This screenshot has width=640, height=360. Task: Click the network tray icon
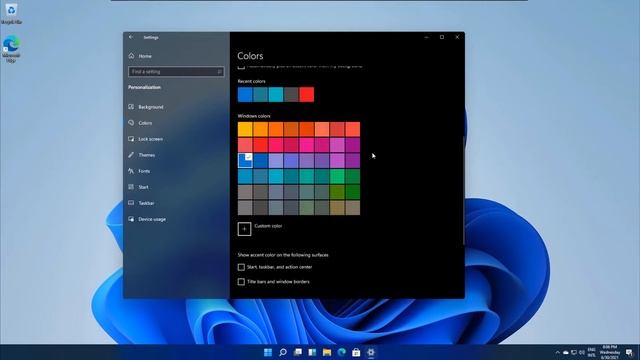(x=574, y=353)
